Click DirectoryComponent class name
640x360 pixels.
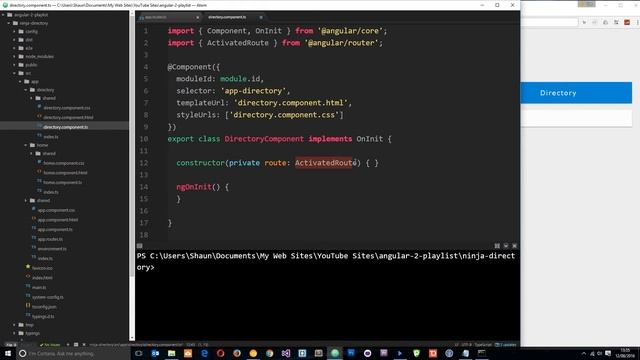pos(264,139)
